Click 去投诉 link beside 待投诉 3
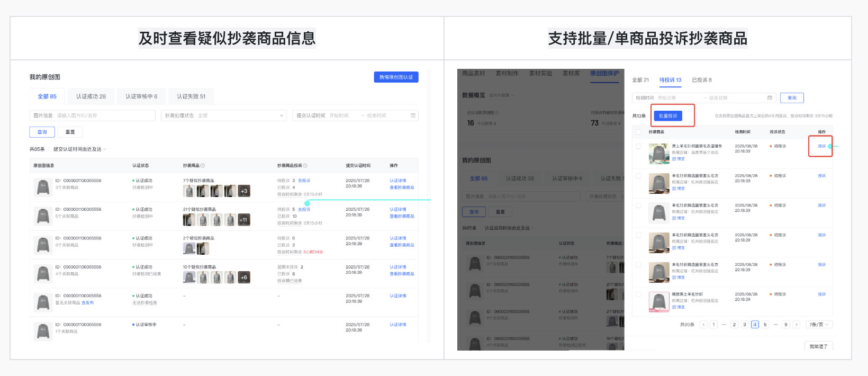This screenshot has width=868, height=376. tap(304, 181)
